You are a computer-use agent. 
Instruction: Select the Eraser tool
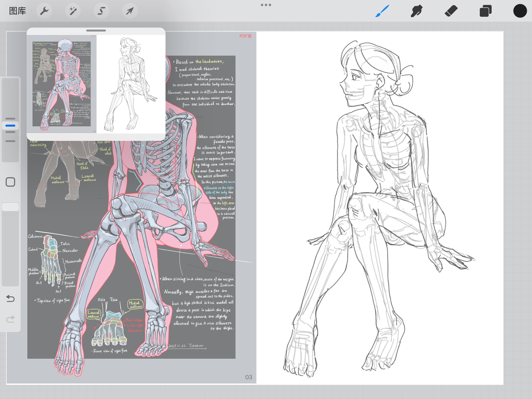click(451, 11)
